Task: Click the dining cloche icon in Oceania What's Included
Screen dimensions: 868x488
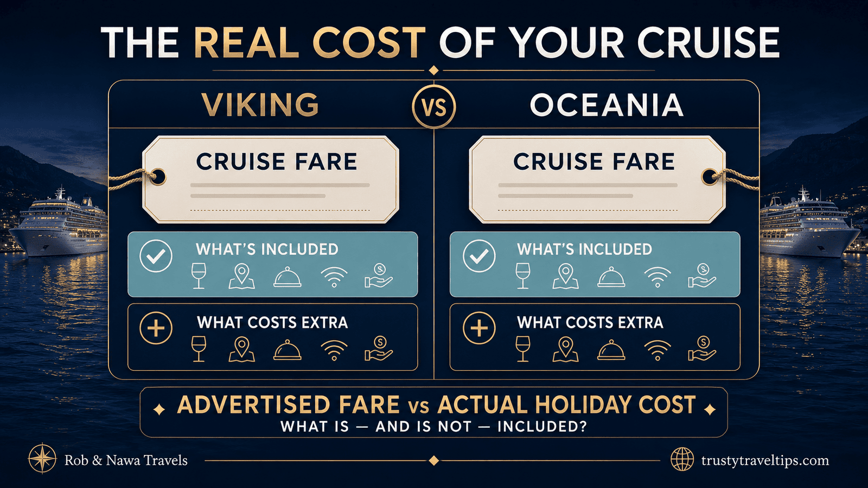Action: point(611,277)
